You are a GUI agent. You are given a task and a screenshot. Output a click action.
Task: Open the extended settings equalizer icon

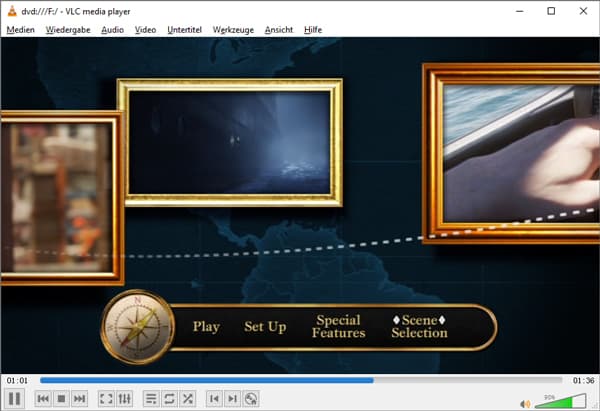pos(125,399)
